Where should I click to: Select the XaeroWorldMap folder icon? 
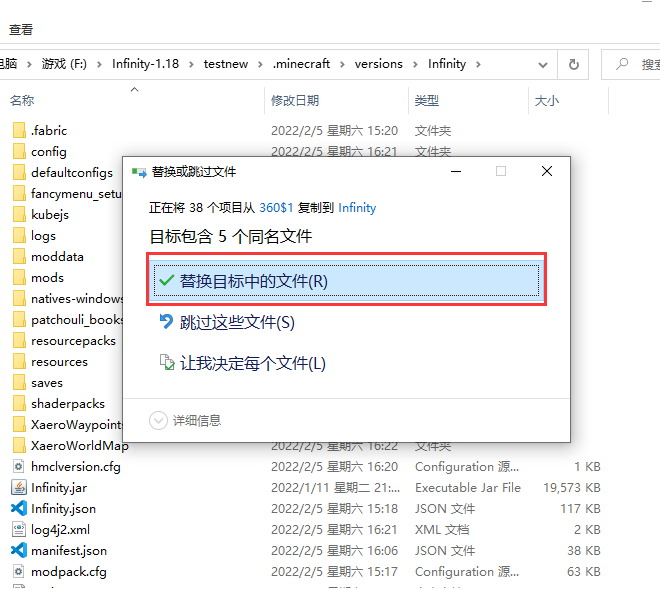(19, 445)
